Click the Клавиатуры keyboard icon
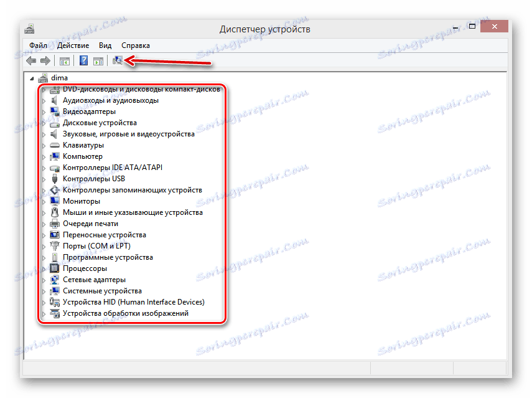532x398 pixels. pos(55,145)
